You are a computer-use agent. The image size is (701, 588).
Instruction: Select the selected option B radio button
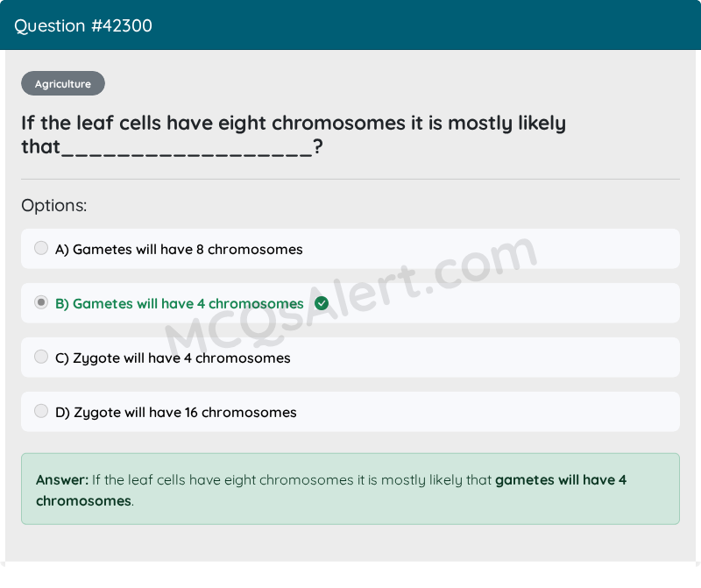pos(41,302)
